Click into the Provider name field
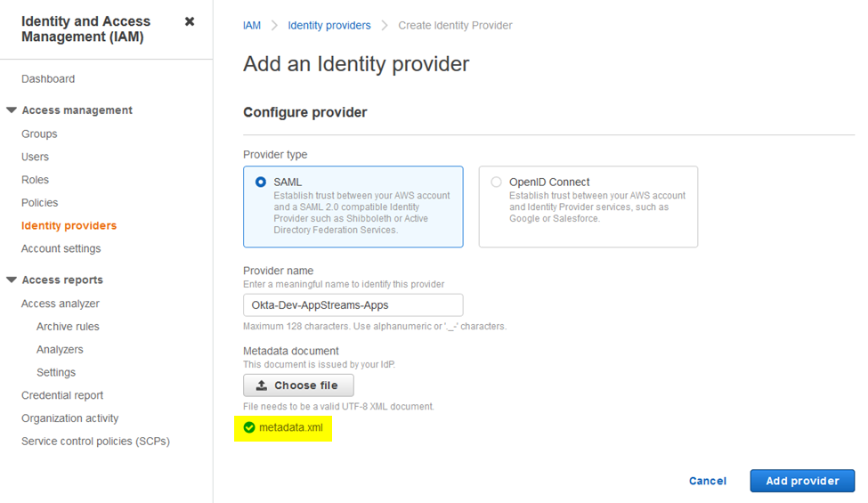The image size is (868, 503). pyautogui.click(x=353, y=304)
